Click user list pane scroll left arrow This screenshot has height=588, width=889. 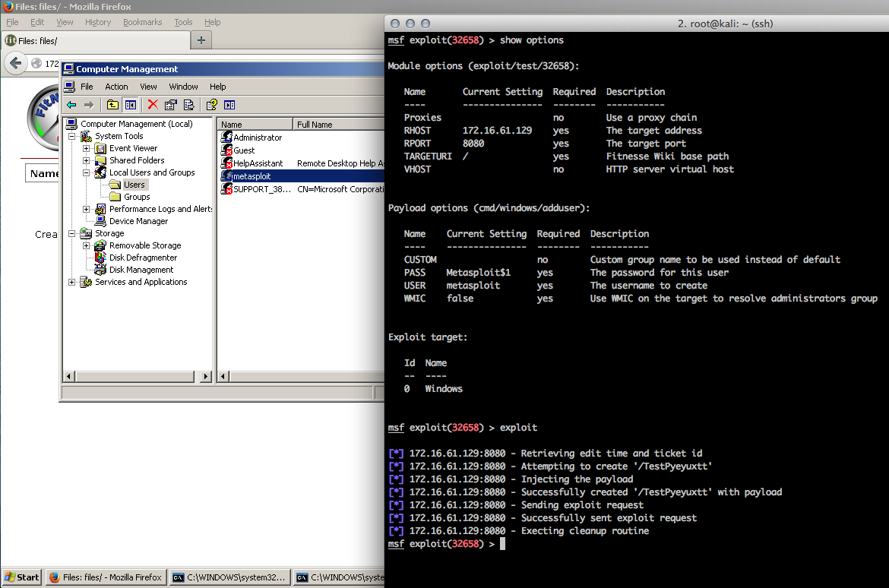pos(224,377)
